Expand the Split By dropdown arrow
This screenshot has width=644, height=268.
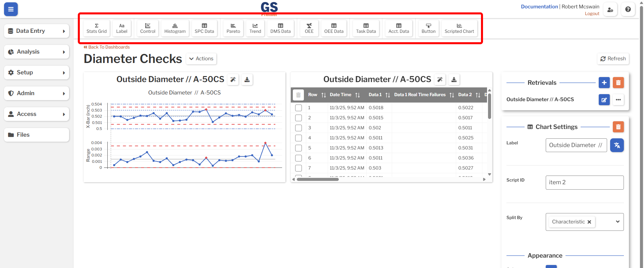tap(618, 222)
